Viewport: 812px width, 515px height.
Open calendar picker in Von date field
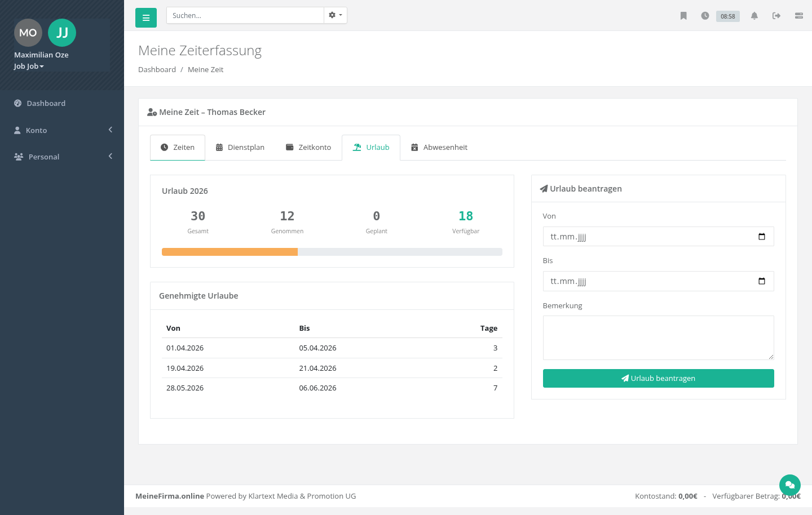coord(762,237)
